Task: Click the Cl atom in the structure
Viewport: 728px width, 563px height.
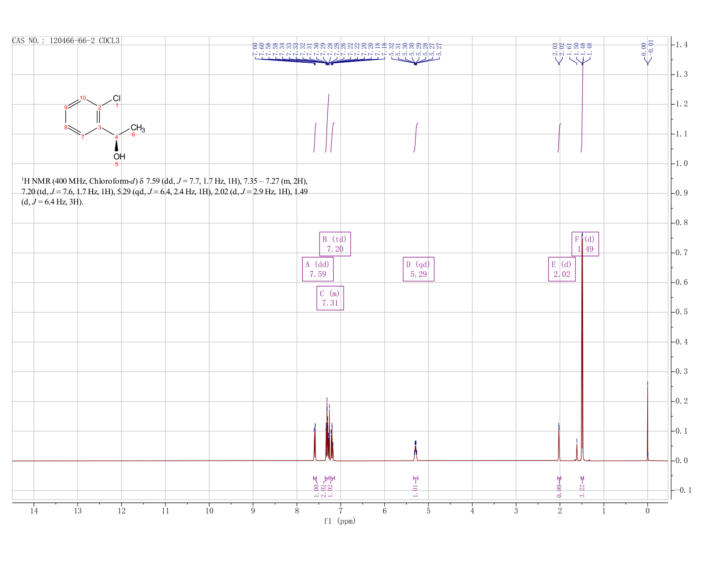Action: click(x=116, y=98)
